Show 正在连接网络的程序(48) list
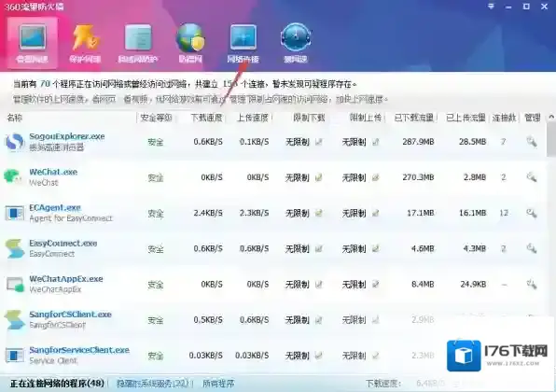Viewport: 556px width, 392px height. click(x=57, y=384)
